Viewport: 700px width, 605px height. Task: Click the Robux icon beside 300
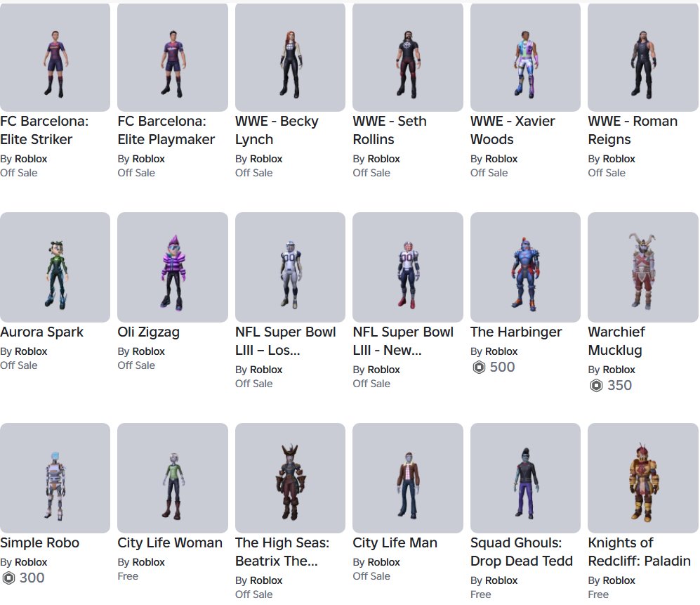tap(8, 578)
